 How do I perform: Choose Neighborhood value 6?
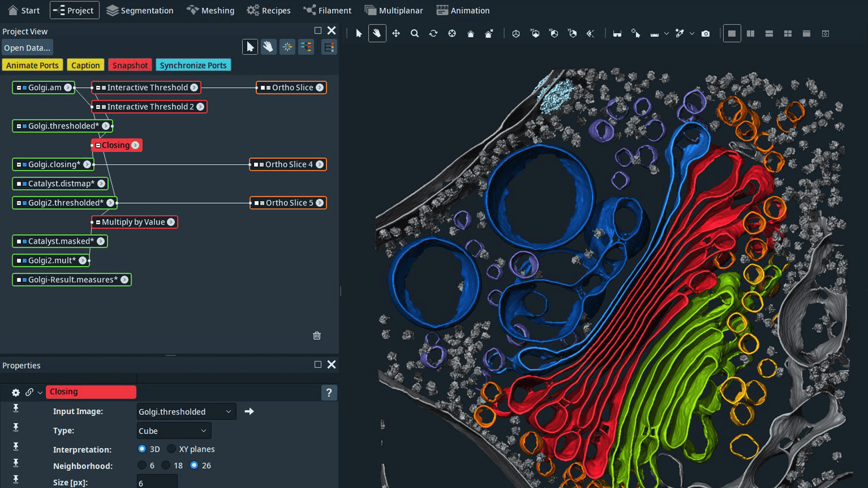click(142, 465)
